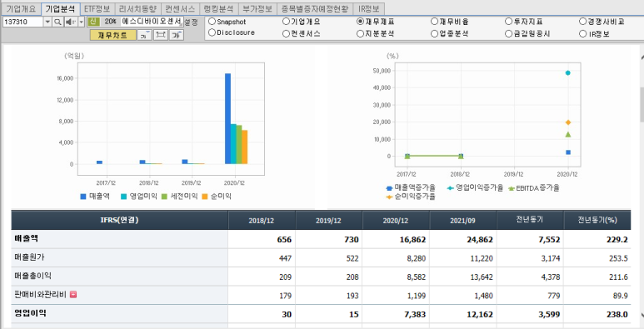Screen dimensions: 644x329
Task: Switch to the 기업분석 tab
Action: 60,8
